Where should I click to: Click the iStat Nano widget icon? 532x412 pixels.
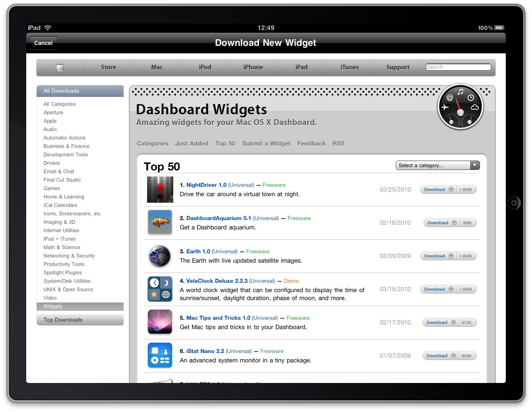coord(160,355)
